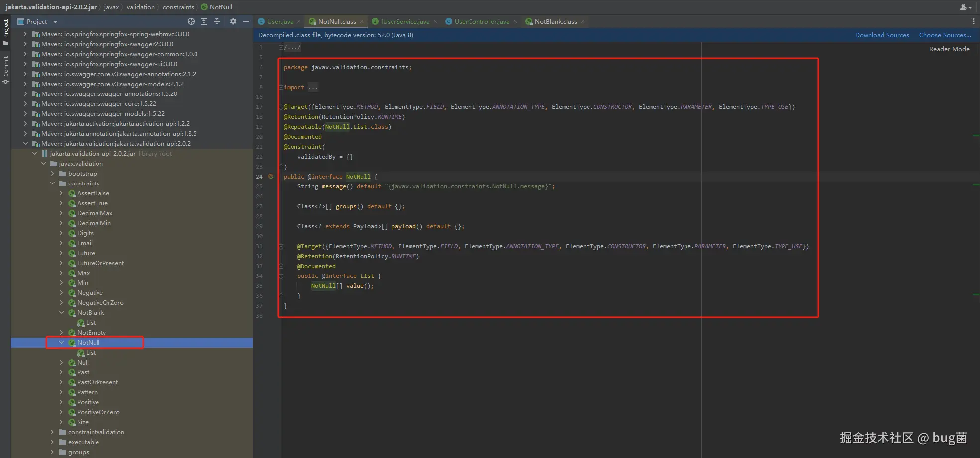Image resolution: width=980 pixels, height=458 pixels.
Task: Select the Pattern annotation in tree
Action: (x=87, y=392)
